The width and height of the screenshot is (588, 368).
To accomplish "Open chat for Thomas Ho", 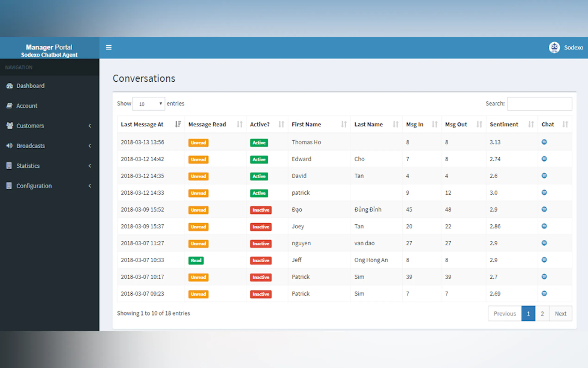I will pyautogui.click(x=544, y=142).
